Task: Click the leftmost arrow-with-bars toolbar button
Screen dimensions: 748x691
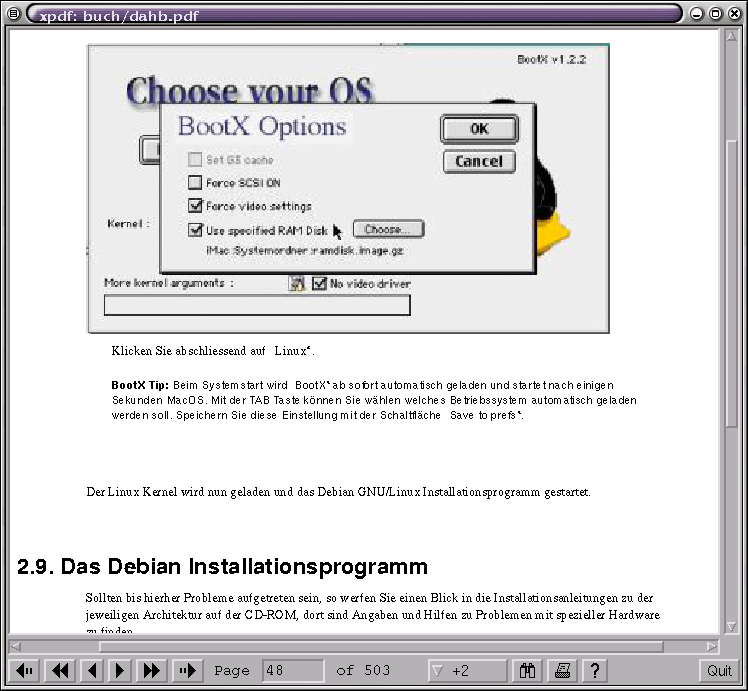Action: [x=25, y=671]
